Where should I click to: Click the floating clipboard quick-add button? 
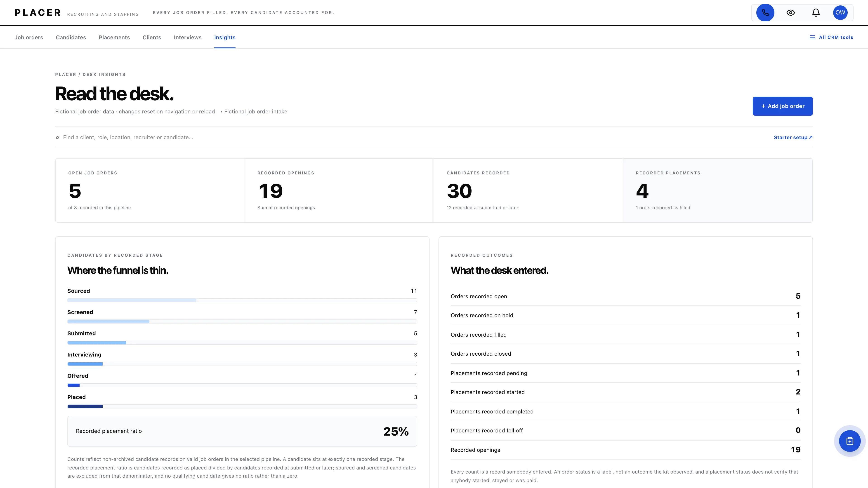(849, 441)
